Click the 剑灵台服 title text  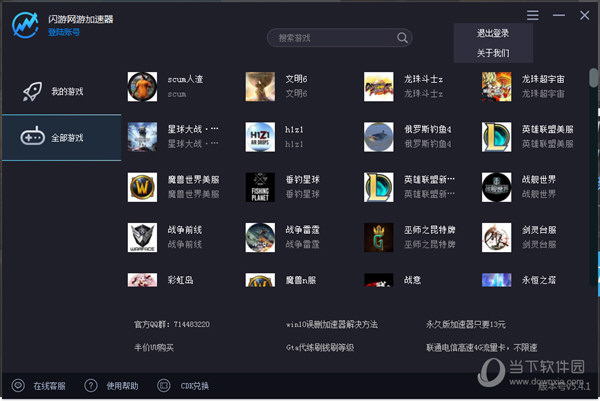539,230
